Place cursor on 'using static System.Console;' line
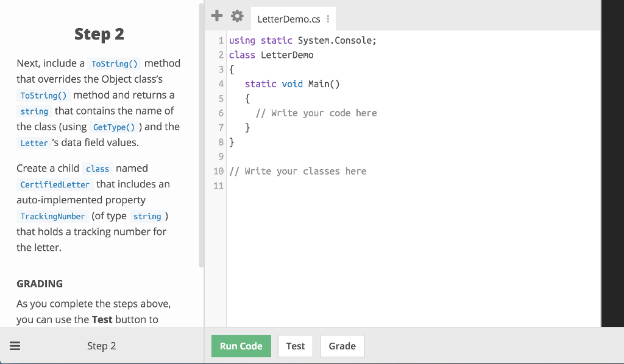This screenshot has height=364, width=624. 302,41
